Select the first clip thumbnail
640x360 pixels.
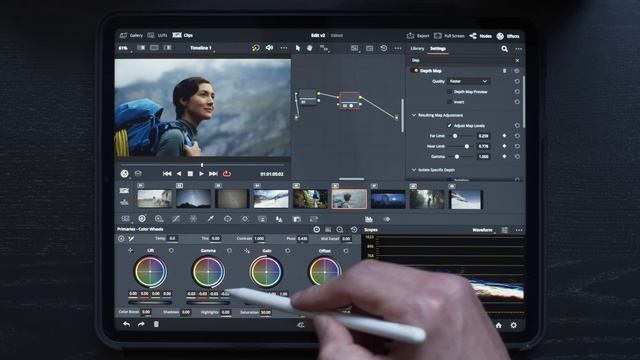click(x=155, y=199)
